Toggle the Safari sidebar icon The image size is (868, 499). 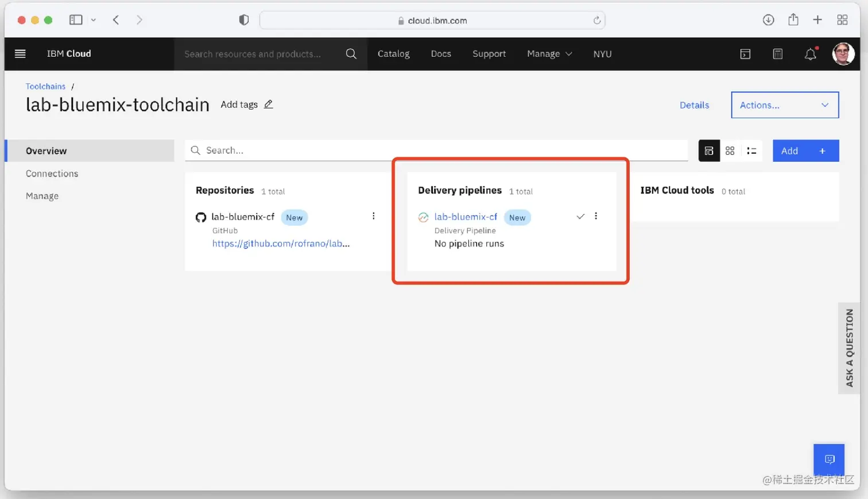click(x=76, y=20)
